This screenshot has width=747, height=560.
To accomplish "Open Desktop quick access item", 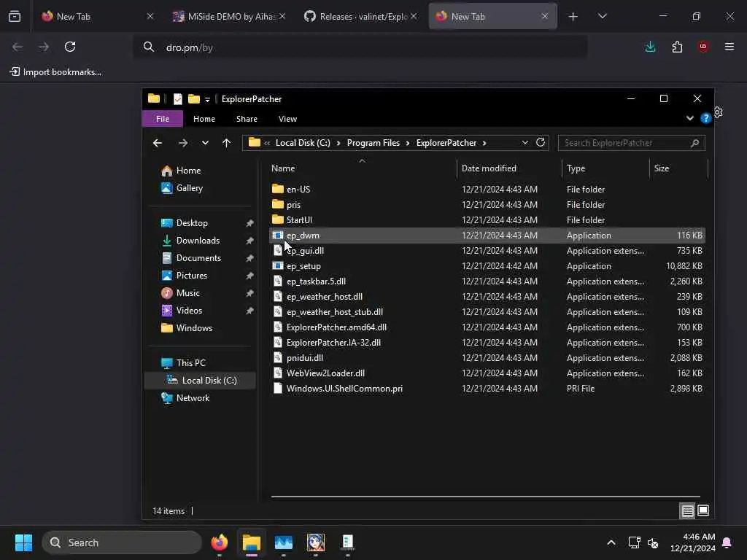I will (x=192, y=223).
